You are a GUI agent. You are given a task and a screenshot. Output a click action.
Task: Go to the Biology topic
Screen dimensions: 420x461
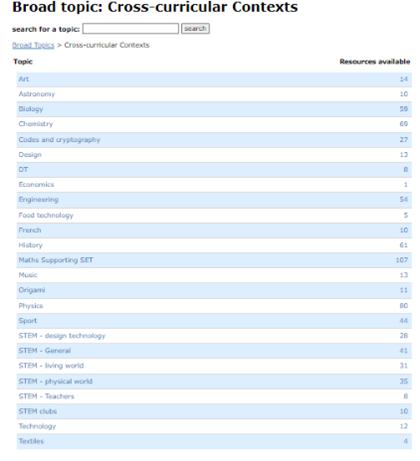tap(31, 109)
